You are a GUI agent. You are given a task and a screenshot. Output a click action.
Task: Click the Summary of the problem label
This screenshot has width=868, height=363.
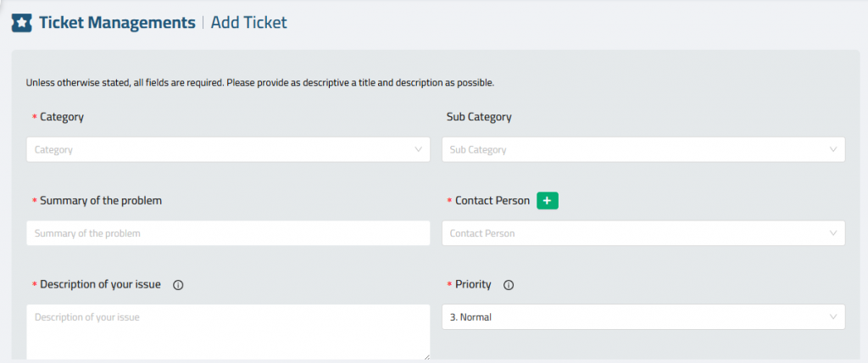click(101, 201)
